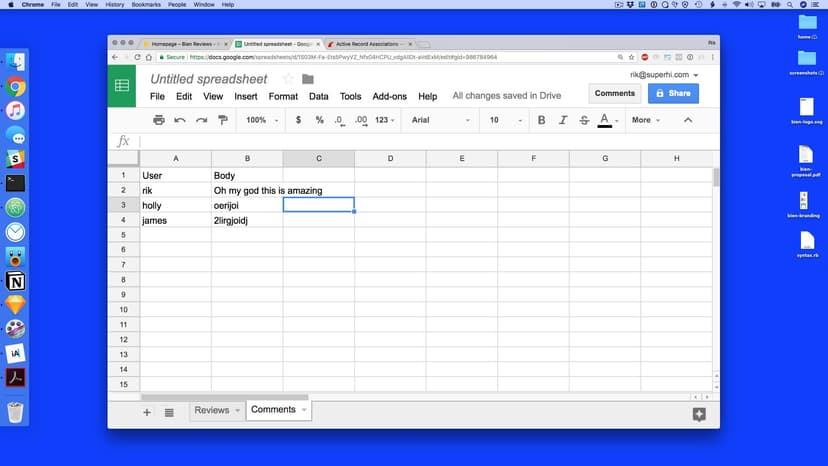This screenshot has height=466, width=828.
Task: Toggle bold formatting
Action: point(541,120)
